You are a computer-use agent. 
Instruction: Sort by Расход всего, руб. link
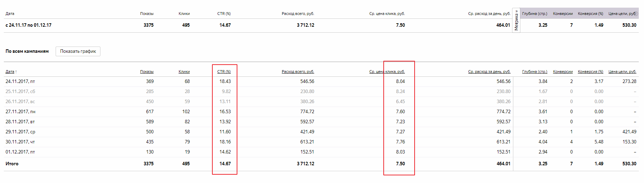pos(298,72)
